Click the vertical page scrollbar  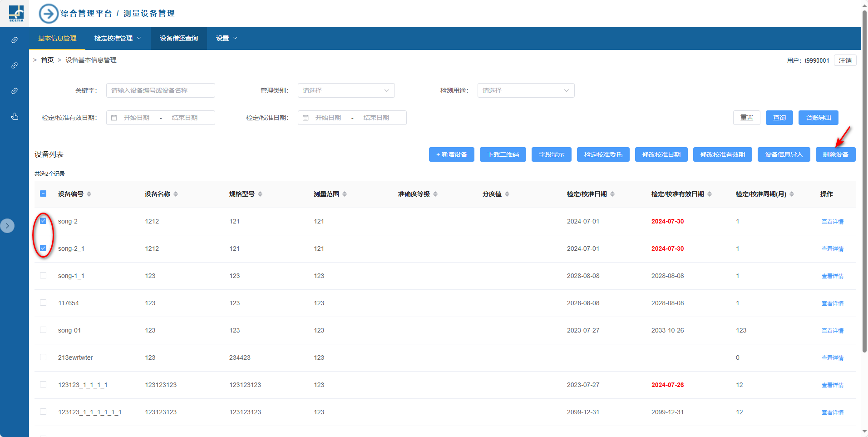tap(864, 182)
